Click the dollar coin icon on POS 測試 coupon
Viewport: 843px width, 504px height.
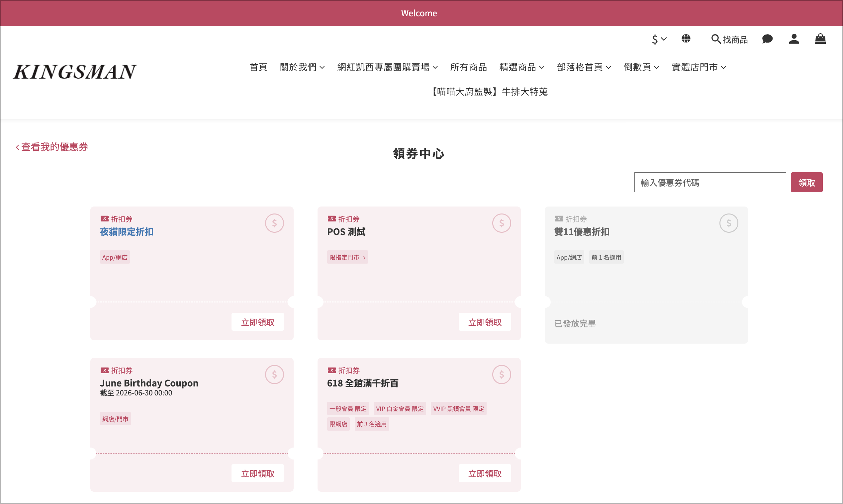pos(502,223)
